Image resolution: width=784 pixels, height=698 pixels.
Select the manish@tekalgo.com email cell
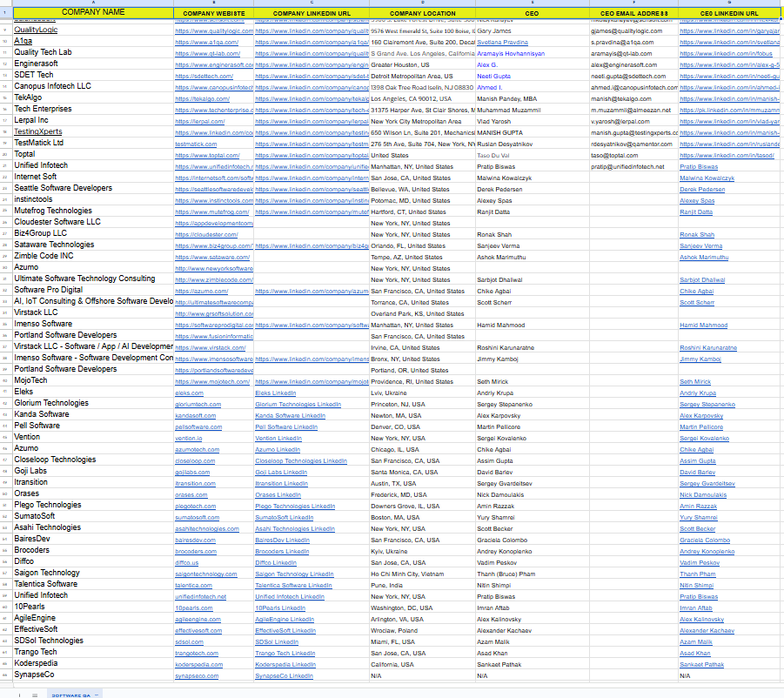coord(634,99)
